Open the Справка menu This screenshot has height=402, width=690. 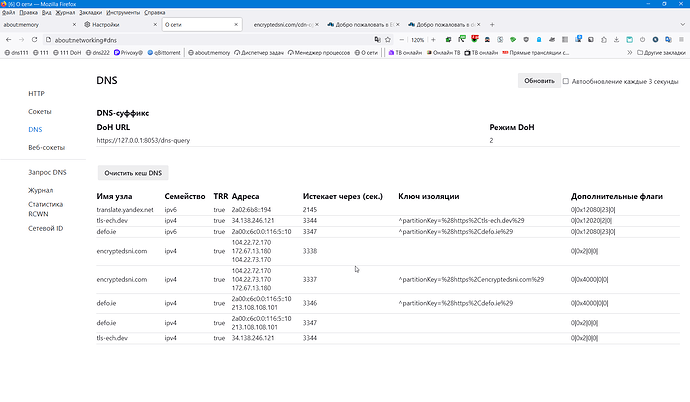point(154,12)
